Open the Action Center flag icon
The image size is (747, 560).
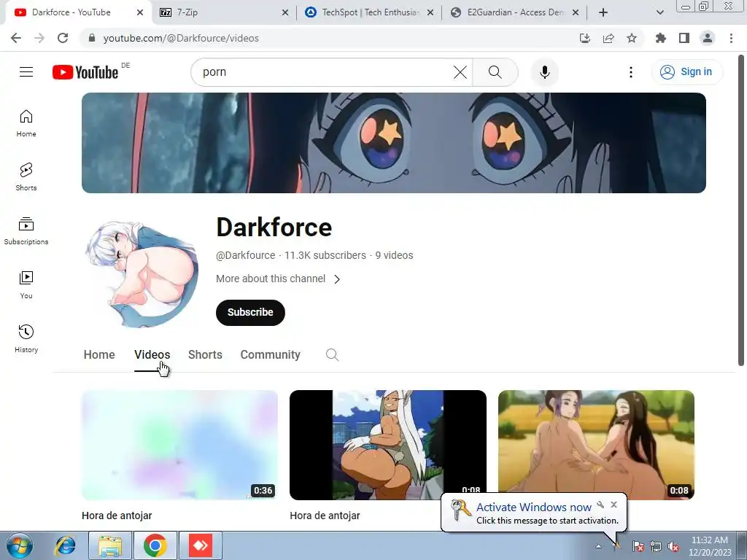[x=638, y=547]
